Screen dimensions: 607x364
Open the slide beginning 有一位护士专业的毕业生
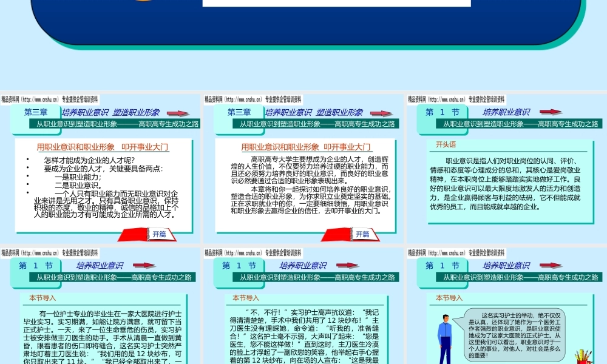pos(100,306)
